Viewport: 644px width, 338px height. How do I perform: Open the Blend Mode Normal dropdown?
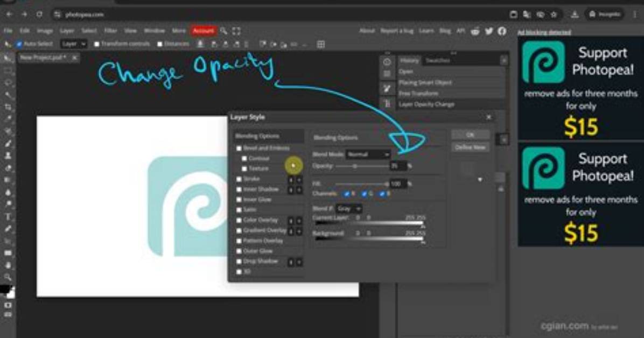point(368,154)
